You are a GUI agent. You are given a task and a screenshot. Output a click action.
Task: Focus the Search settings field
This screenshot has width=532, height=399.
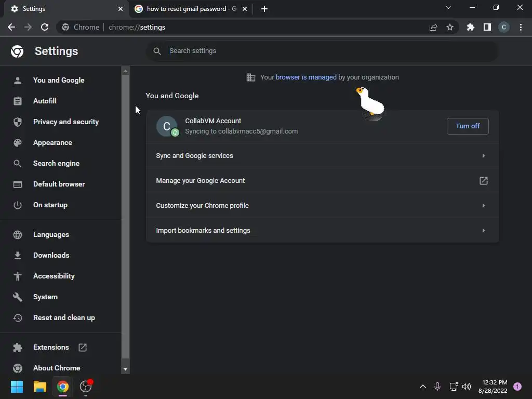coord(322,51)
